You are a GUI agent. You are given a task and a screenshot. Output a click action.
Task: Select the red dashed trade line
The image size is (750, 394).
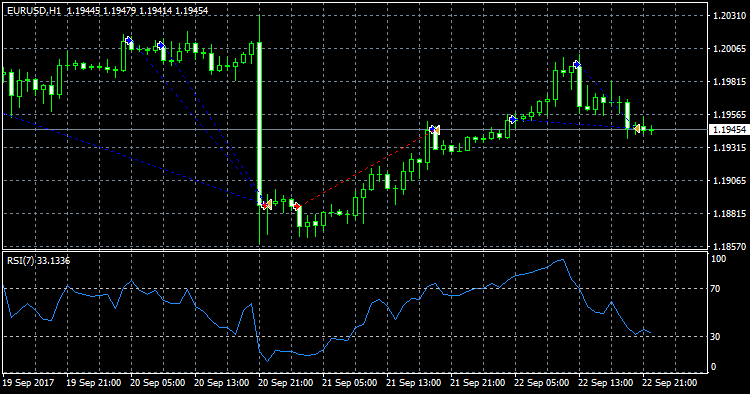click(364, 168)
